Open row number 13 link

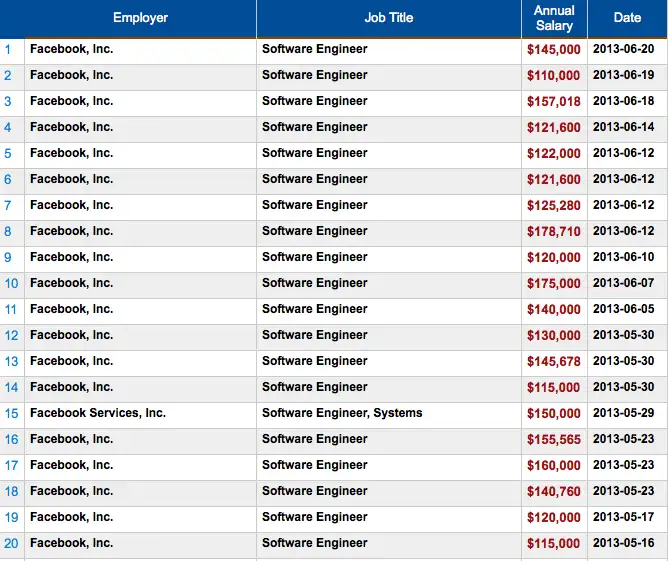click(x=12, y=361)
